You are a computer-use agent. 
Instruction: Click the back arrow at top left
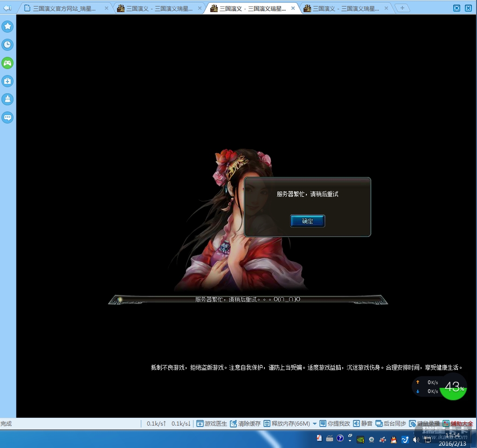pos(7,8)
